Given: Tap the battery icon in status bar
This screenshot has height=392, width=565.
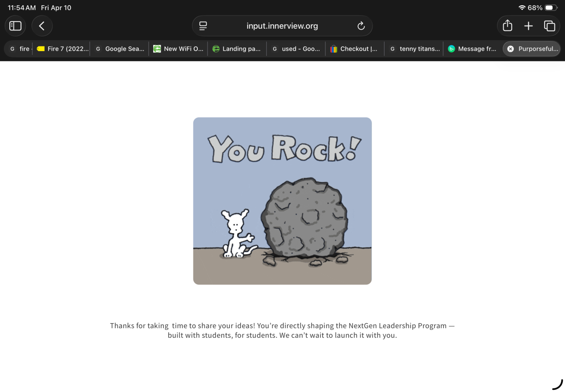Looking at the screenshot, I should click(551, 8).
